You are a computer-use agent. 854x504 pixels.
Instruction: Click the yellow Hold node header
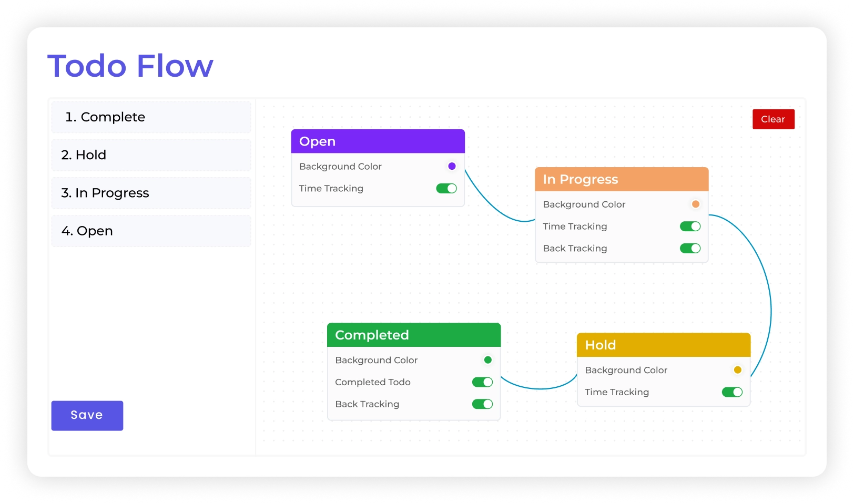click(x=663, y=345)
